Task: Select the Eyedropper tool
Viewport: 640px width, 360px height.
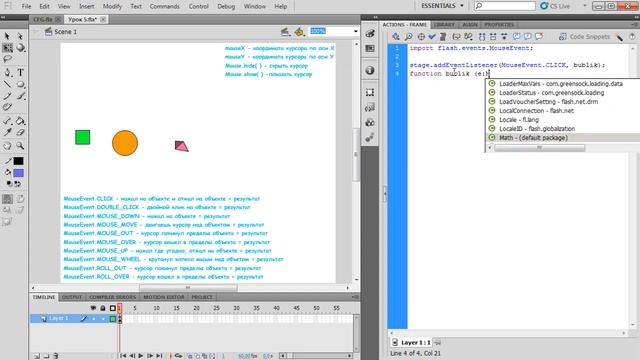Action: [7, 132]
